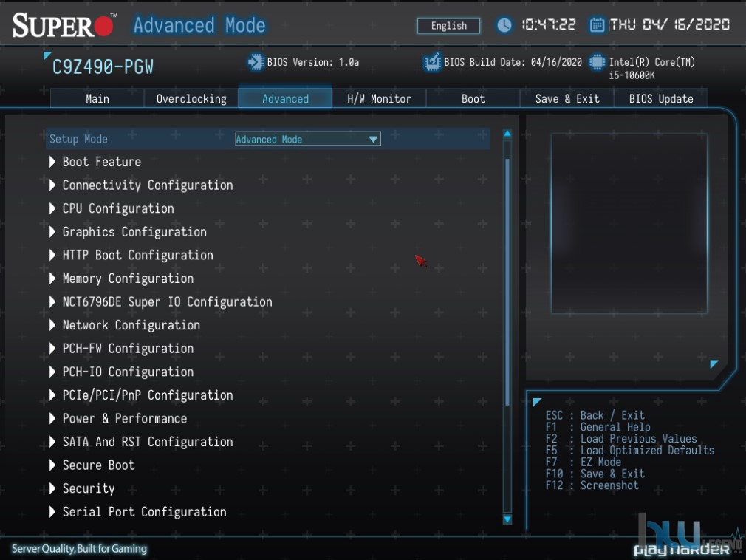746x560 pixels.
Task: Click the BIOS Build Date icon
Action: 432,62
